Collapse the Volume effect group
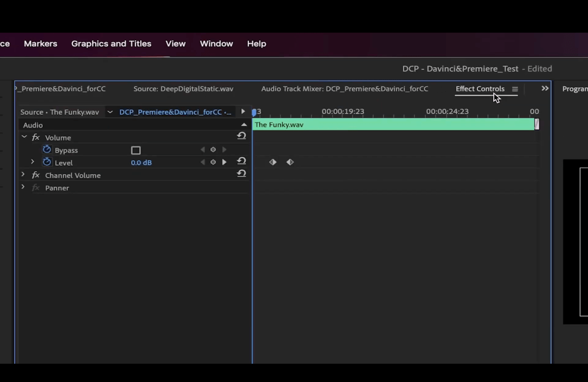This screenshot has height=382, width=588. point(24,137)
